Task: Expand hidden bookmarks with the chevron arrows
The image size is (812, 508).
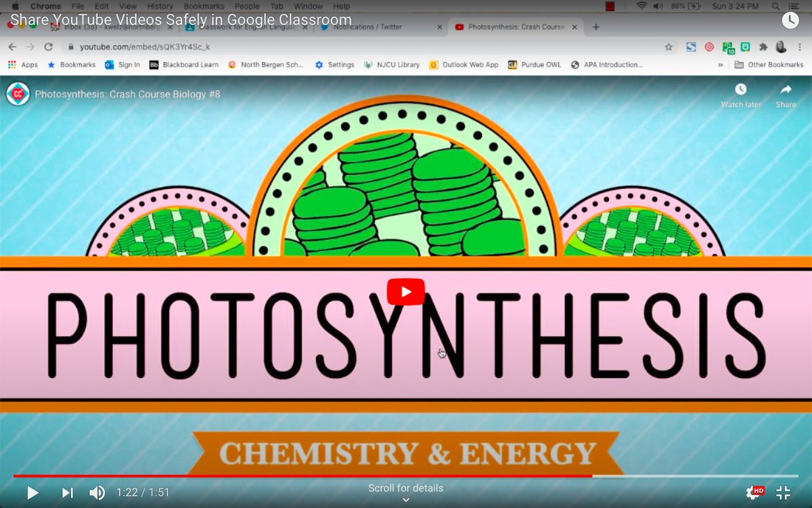Action: coord(719,64)
